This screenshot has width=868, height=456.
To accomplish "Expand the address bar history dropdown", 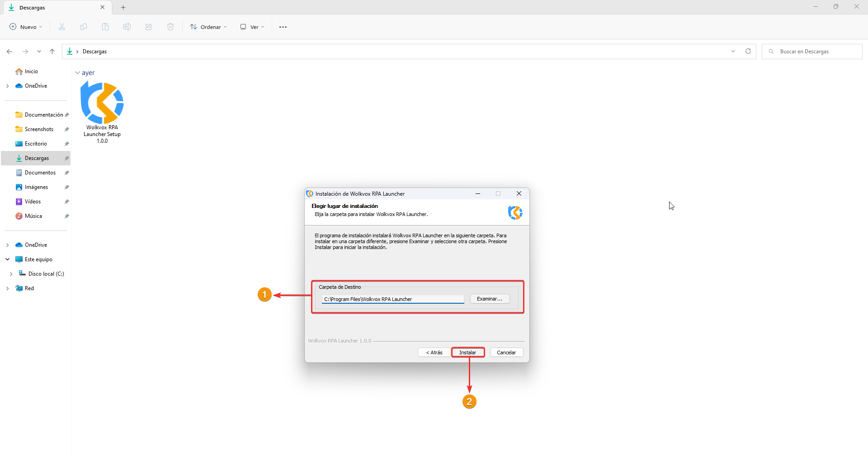I will coord(733,52).
